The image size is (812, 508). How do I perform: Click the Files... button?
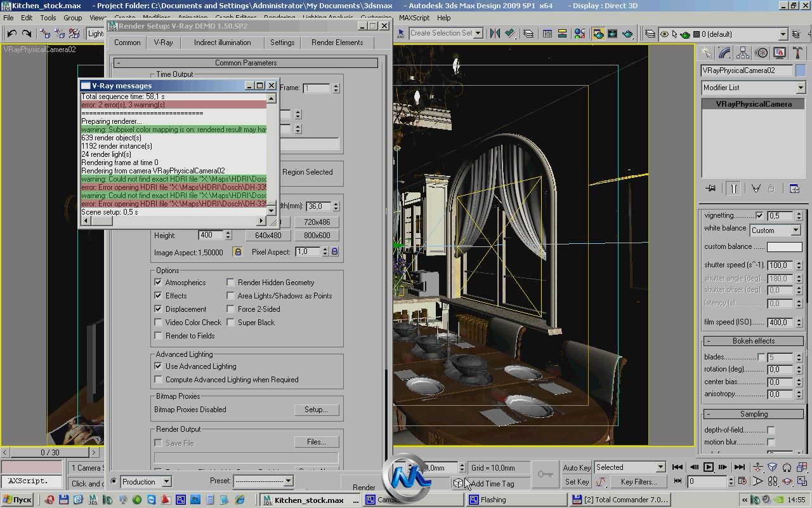[x=317, y=442]
